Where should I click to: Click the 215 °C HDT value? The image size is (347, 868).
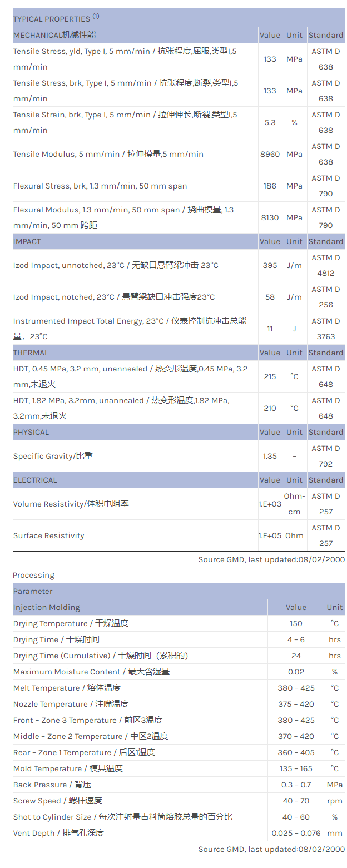(270, 376)
